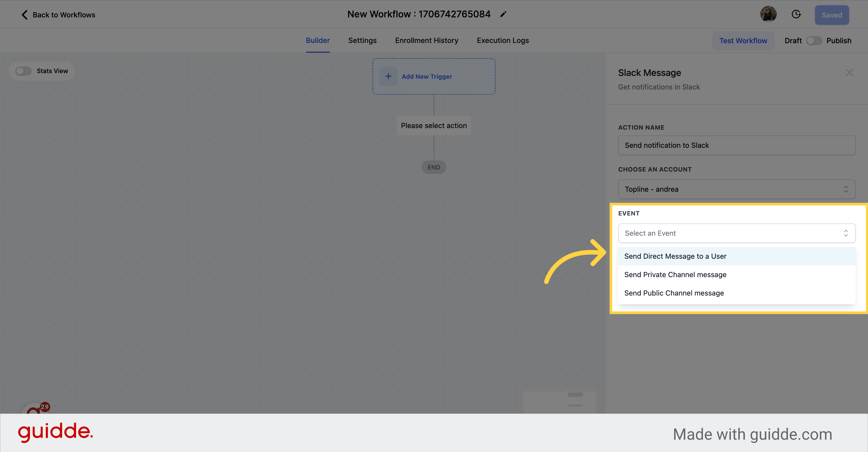Viewport: 868px width, 452px height.
Task: Toggle the Stats View switch
Action: pos(23,71)
